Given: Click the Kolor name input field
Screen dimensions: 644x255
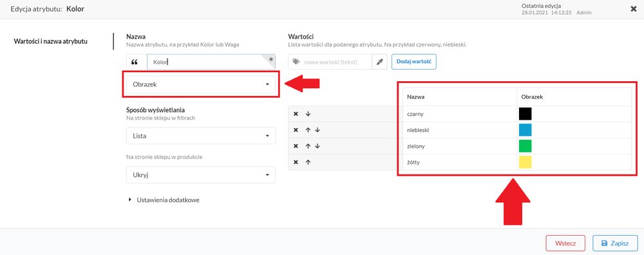Looking at the screenshot, I should pos(211,62).
